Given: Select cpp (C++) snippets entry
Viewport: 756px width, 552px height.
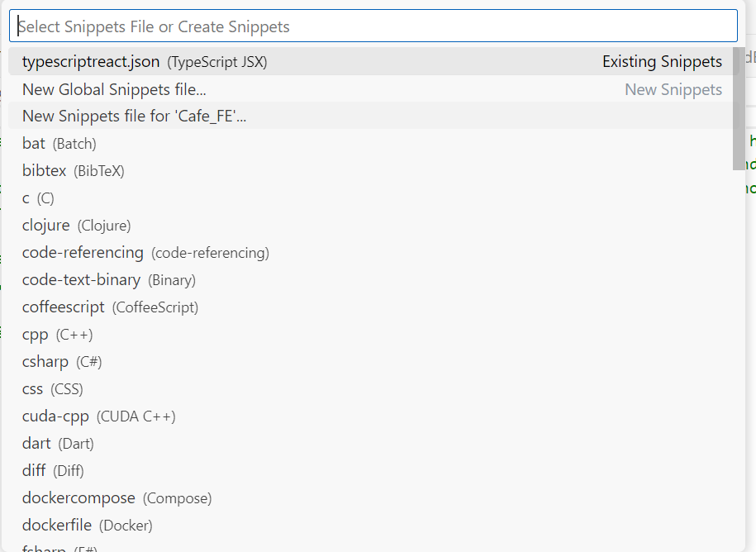Looking at the screenshot, I should point(373,334).
